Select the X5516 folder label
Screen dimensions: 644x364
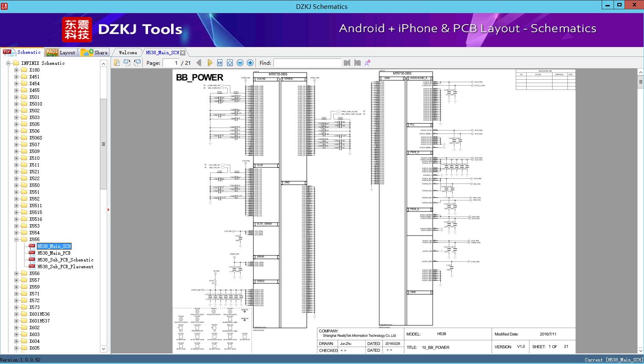click(x=36, y=219)
